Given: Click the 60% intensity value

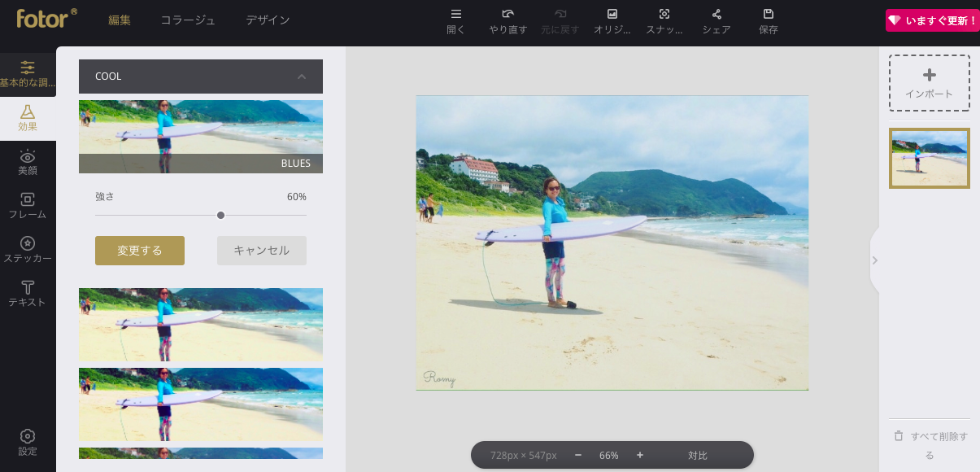Looking at the screenshot, I should coord(297,197).
